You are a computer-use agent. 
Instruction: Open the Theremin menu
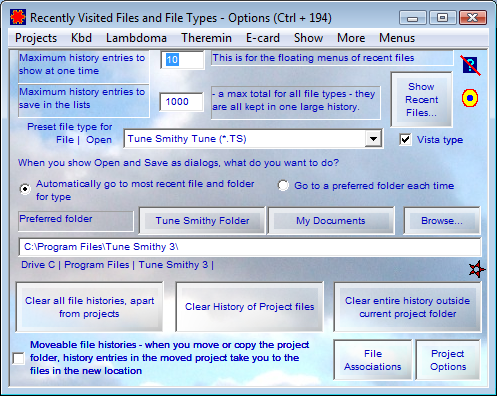click(x=206, y=38)
